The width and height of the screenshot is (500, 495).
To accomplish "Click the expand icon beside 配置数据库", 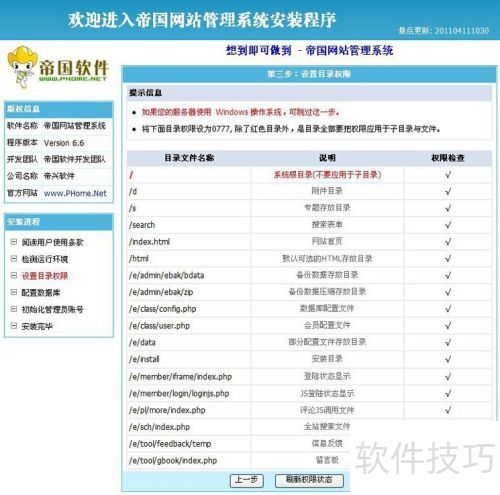I will pyautogui.click(x=14, y=292).
